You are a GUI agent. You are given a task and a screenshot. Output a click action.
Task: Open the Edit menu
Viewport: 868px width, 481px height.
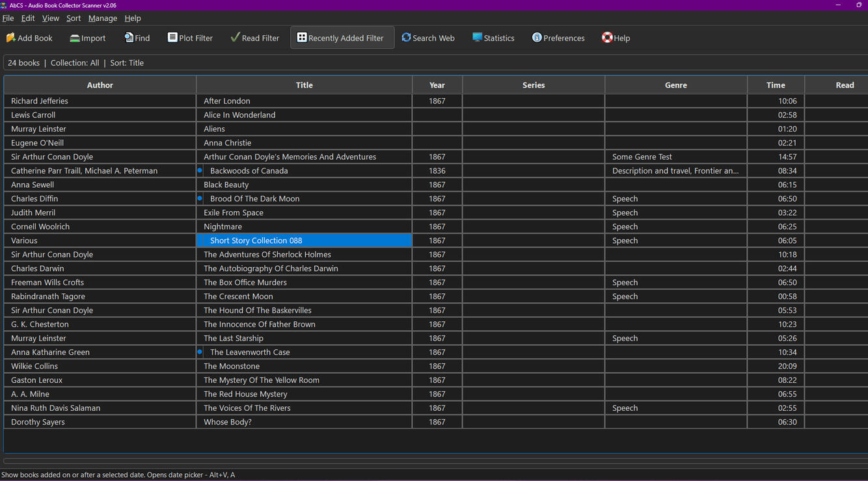(28, 18)
